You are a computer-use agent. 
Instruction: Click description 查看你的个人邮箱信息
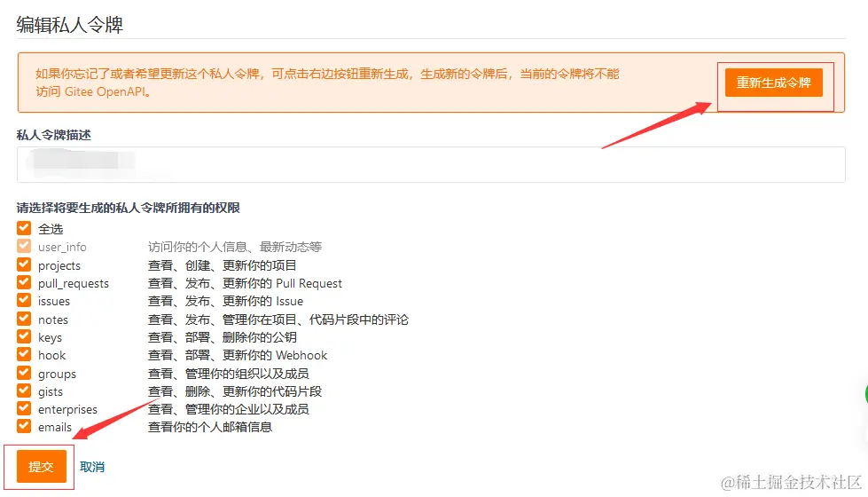click(x=210, y=427)
